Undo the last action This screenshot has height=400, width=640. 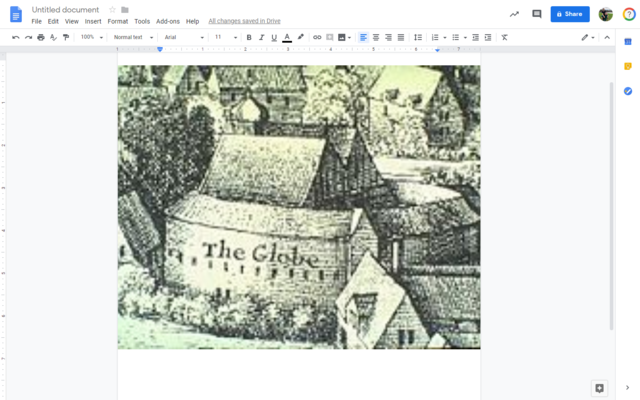(x=16, y=37)
